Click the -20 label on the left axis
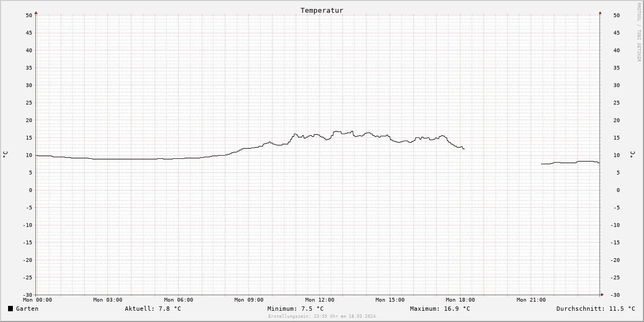This screenshot has width=644, height=322. point(27,260)
